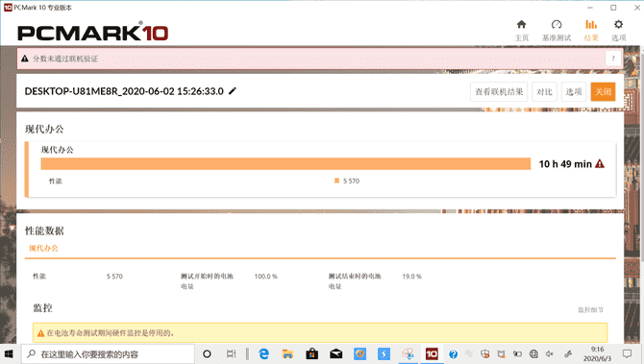Viewport: 644px width, 364px height.
Task: Click the 100.0 % starting battery value
Action: pos(265,277)
